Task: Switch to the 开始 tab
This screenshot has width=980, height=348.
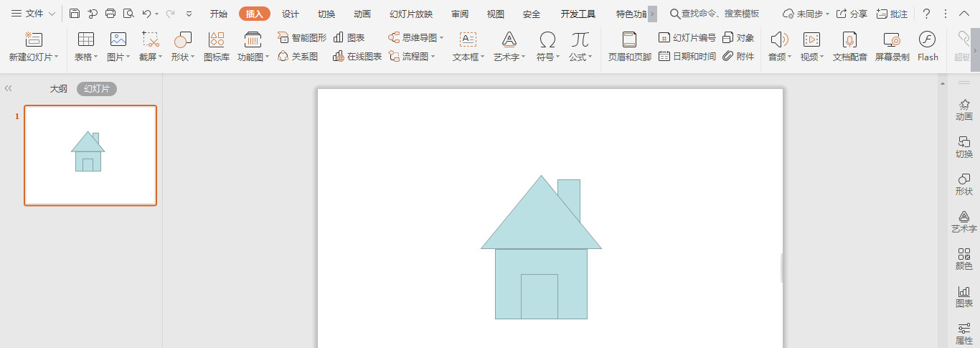Action: tap(219, 14)
